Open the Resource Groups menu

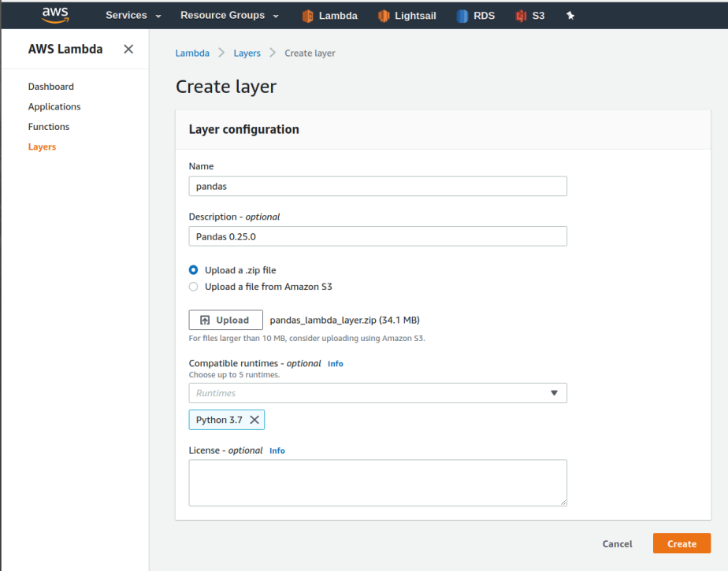pyautogui.click(x=228, y=15)
